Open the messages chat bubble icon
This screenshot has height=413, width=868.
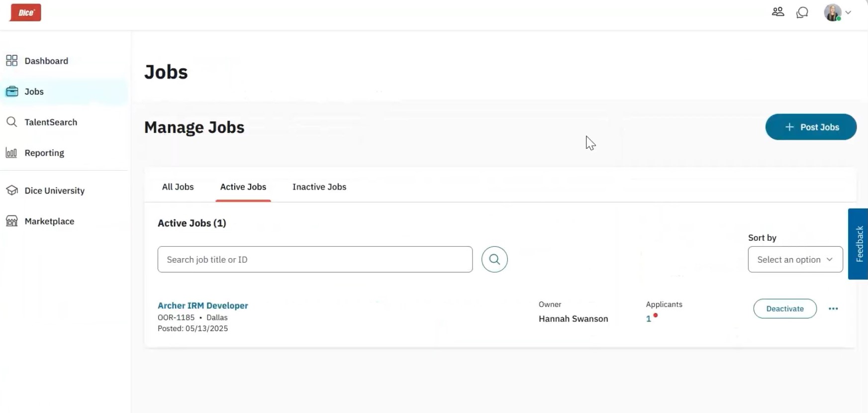pyautogui.click(x=802, y=12)
